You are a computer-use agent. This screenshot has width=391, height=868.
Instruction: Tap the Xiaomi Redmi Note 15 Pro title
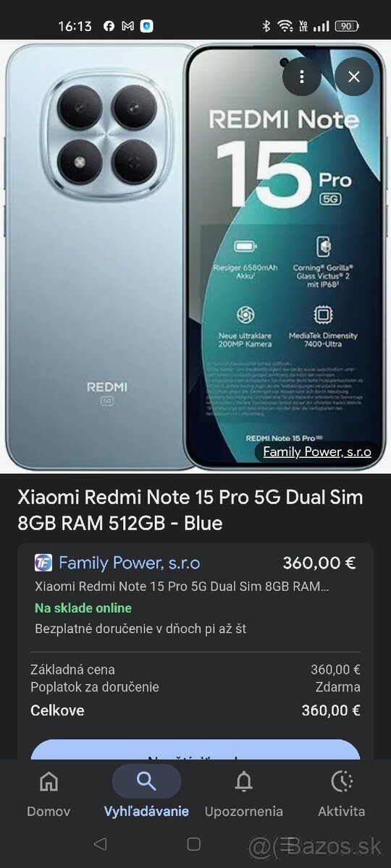190,510
